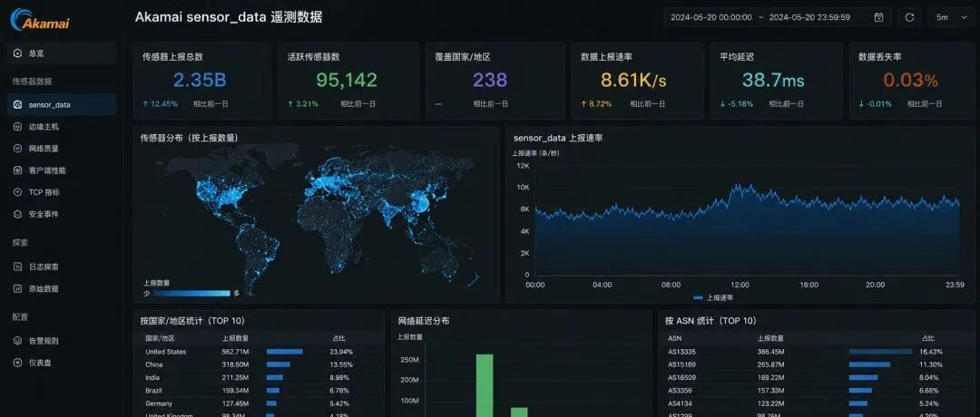Click the 网络质量 sidebar icon
This screenshot has height=417, width=980.
point(17,149)
